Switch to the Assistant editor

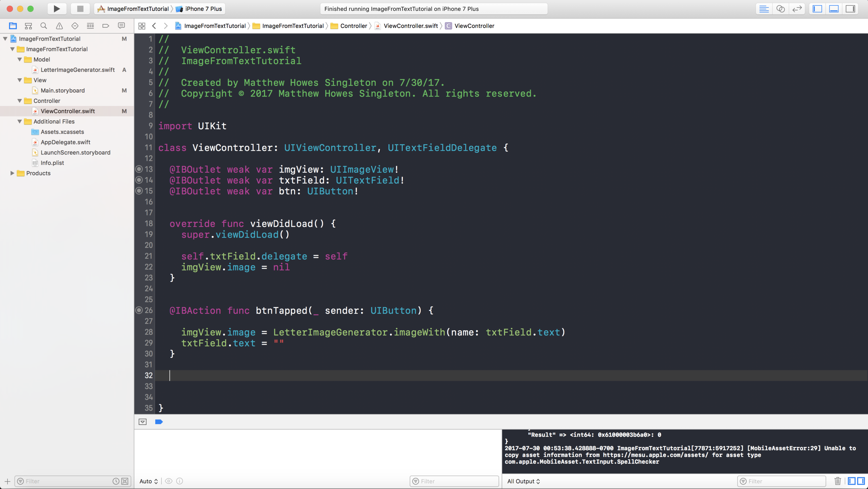781,9
